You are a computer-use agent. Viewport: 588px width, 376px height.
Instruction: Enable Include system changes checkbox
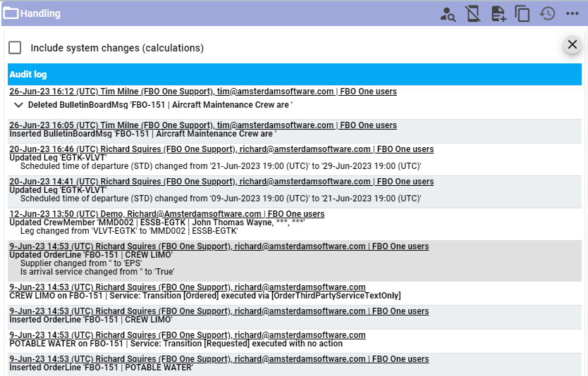coord(15,48)
